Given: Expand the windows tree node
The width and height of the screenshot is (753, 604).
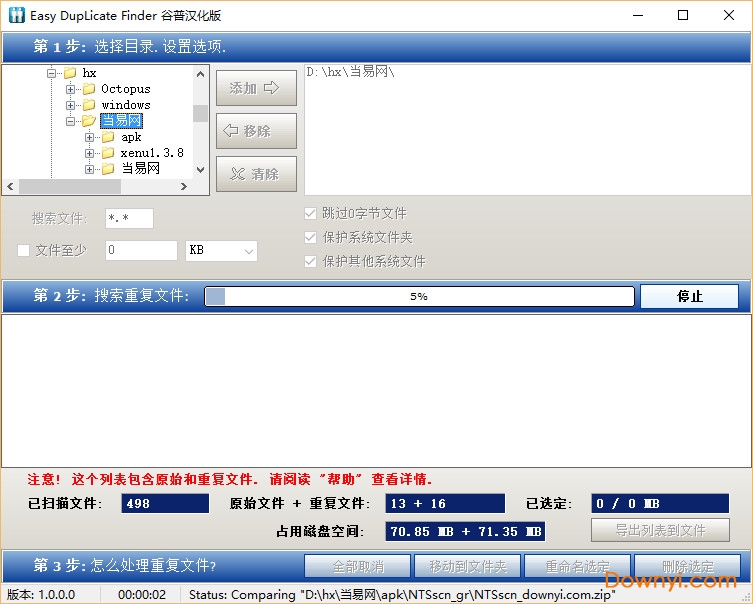Looking at the screenshot, I should 71,105.
